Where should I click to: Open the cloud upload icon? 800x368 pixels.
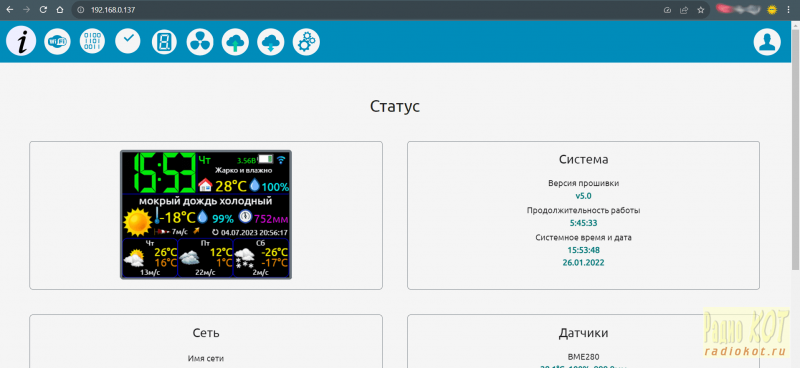click(235, 41)
